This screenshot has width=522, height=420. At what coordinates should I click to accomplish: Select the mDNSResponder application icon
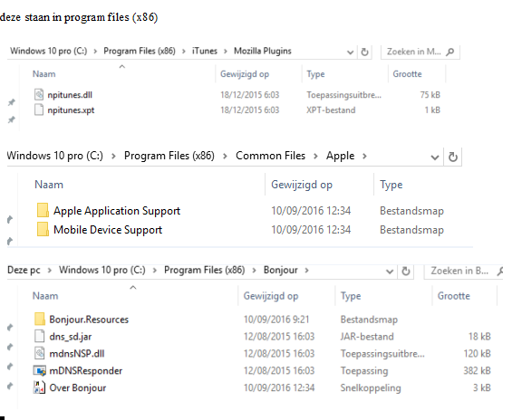click(x=39, y=370)
